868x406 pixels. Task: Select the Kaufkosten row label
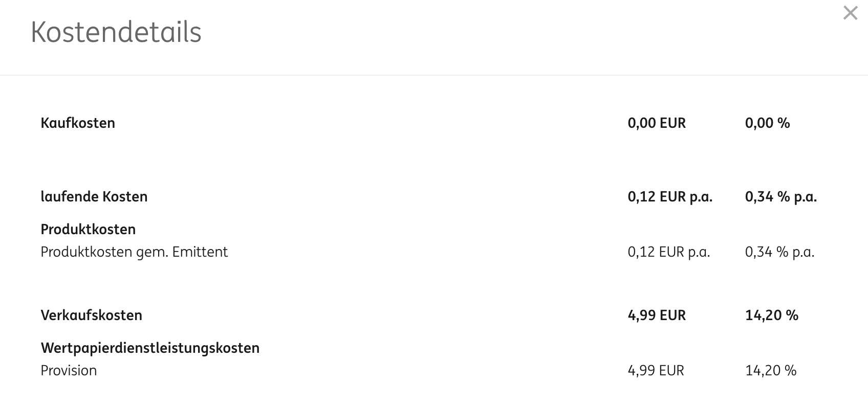click(78, 123)
